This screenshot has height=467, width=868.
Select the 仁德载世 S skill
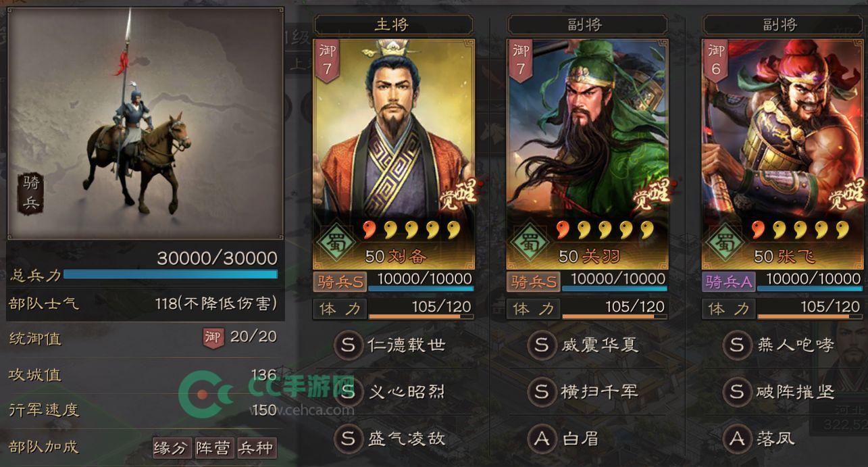391,345
